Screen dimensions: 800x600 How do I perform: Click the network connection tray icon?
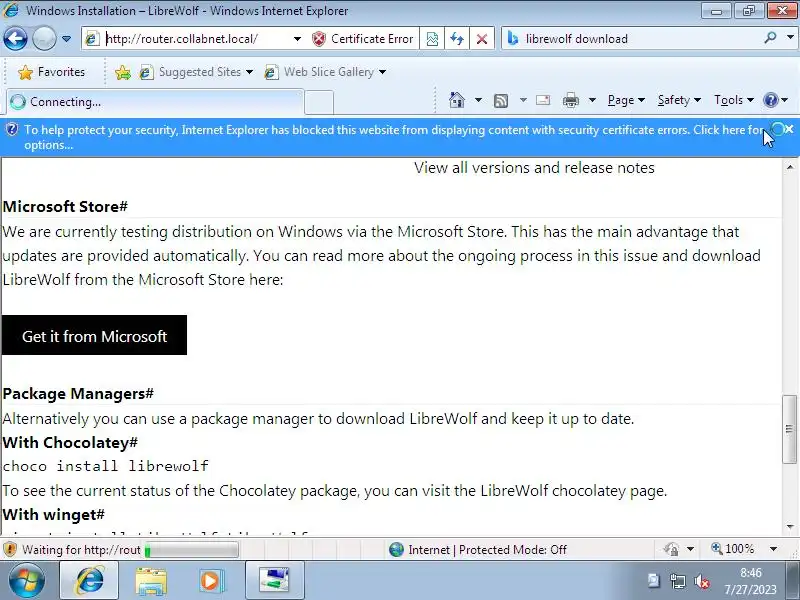coord(678,581)
